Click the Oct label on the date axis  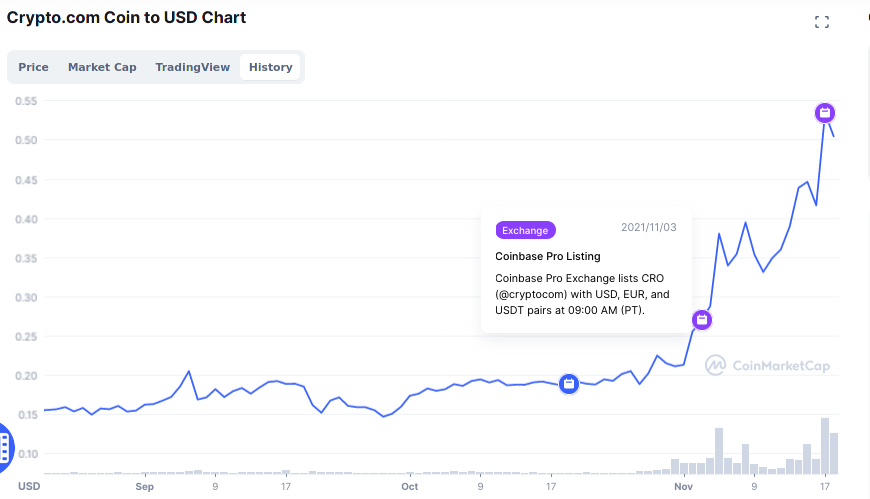409,487
